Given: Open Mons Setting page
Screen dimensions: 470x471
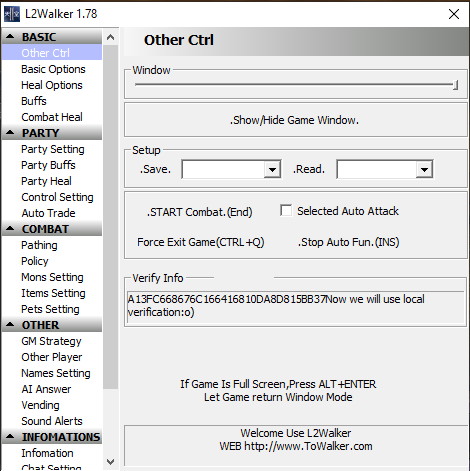Looking at the screenshot, I should click(52, 277).
